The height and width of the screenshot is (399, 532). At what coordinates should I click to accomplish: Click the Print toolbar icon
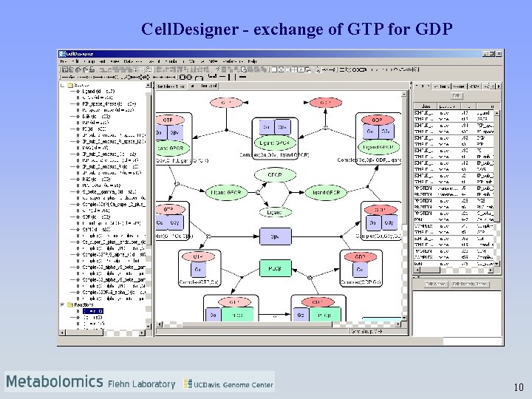[x=92, y=69]
